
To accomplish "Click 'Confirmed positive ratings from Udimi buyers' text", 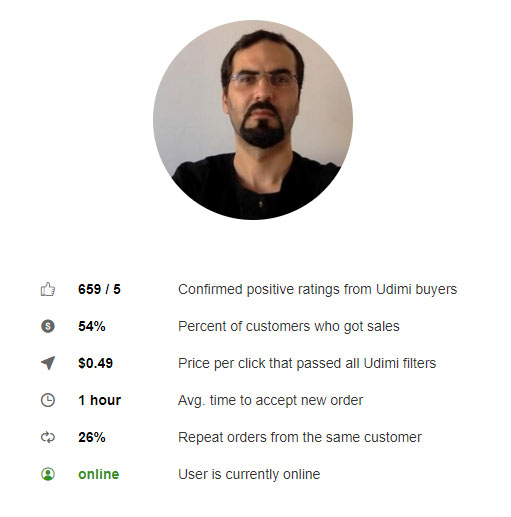I will click(x=317, y=290).
